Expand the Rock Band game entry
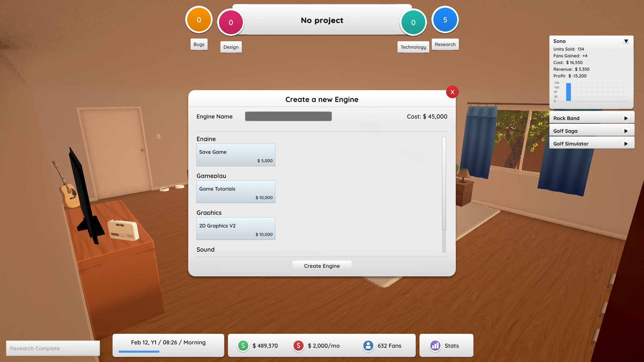The height and width of the screenshot is (362, 644). pos(626,118)
